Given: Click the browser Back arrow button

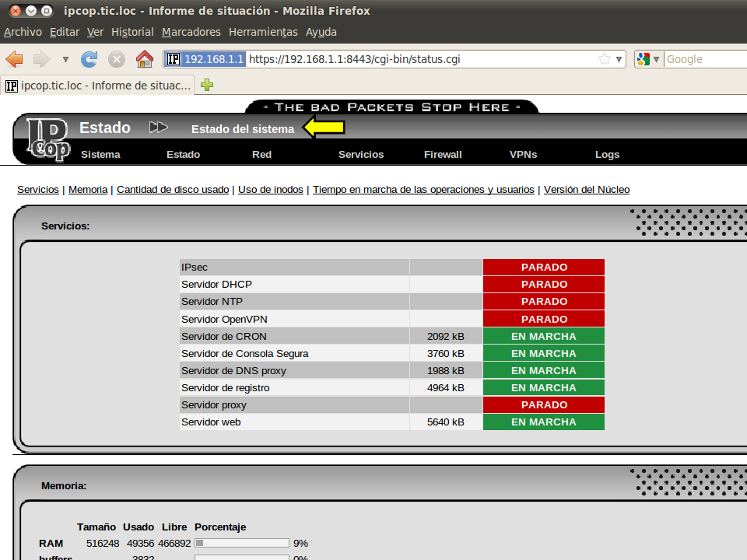Looking at the screenshot, I should pos(14,59).
